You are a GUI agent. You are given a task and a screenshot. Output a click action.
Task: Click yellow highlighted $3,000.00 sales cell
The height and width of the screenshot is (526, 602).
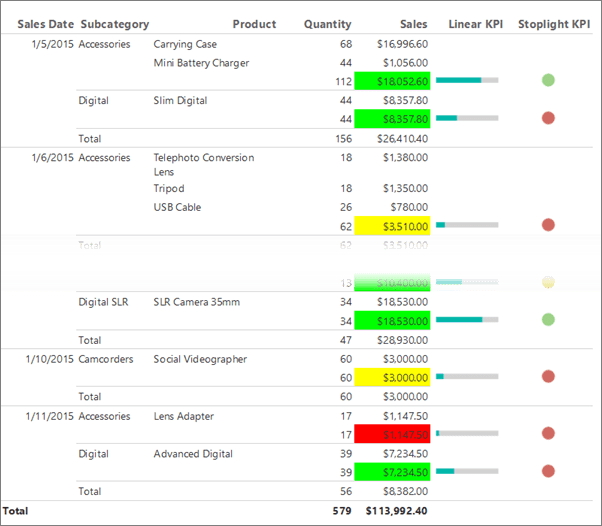pos(392,377)
